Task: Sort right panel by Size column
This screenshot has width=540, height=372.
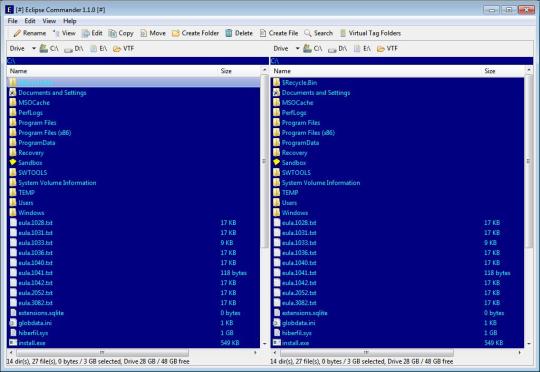Action: (x=503, y=71)
